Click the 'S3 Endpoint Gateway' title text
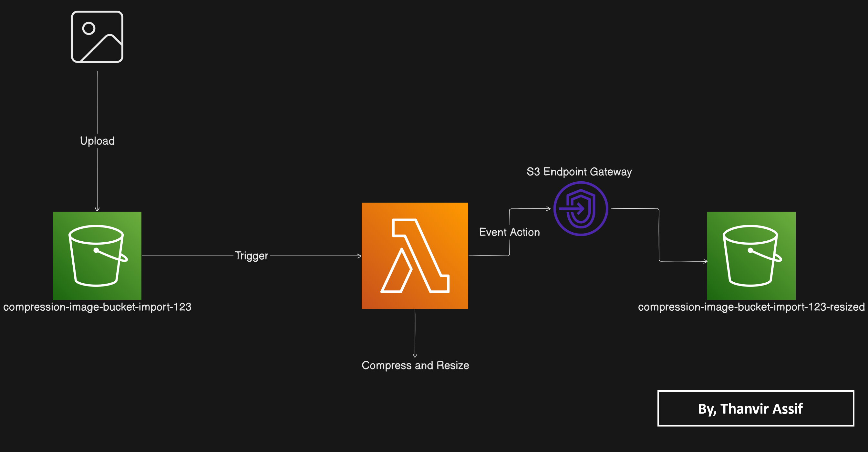868x452 pixels. tap(579, 172)
